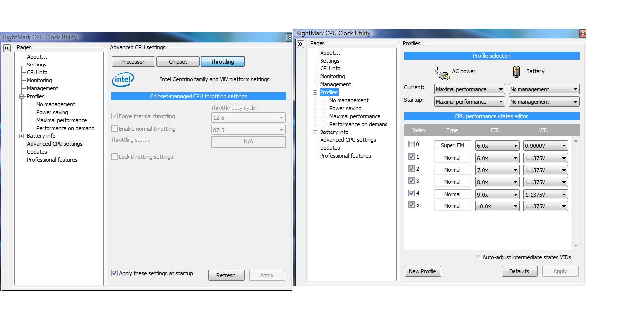Click Apply in the Profiles window
Image resolution: width=644 pixels, height=329 pixels.
560,271
